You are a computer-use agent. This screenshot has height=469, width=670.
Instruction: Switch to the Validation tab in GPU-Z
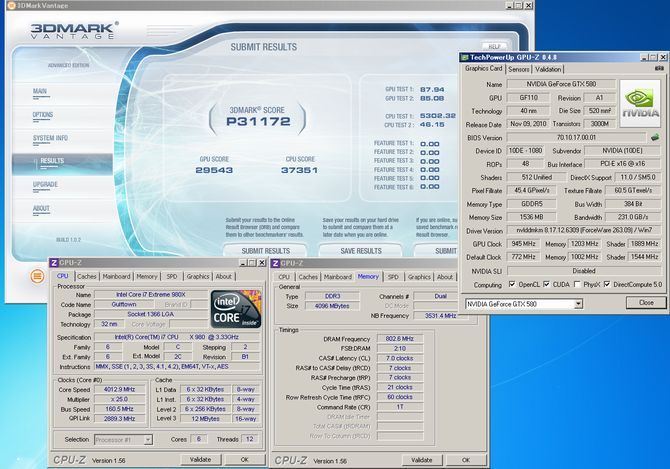click(x=548, y=69)
